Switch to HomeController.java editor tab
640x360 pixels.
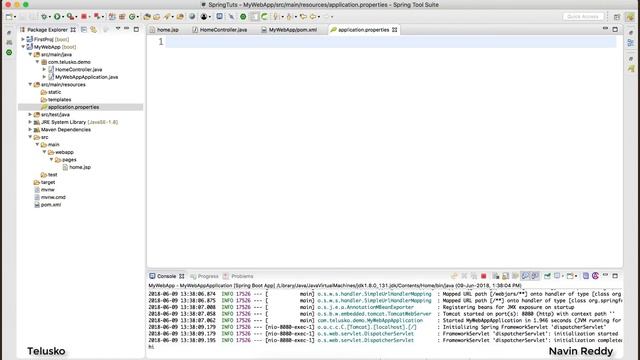tap(223, 30)
